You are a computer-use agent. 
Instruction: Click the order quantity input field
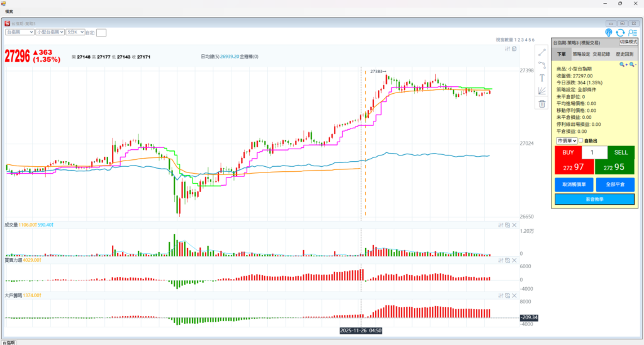[594, 153]
